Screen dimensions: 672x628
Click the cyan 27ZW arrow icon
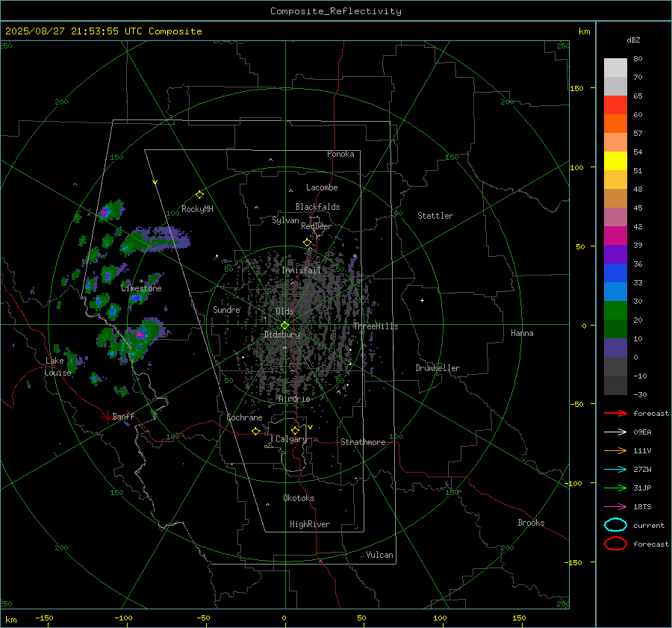[615, 470]
